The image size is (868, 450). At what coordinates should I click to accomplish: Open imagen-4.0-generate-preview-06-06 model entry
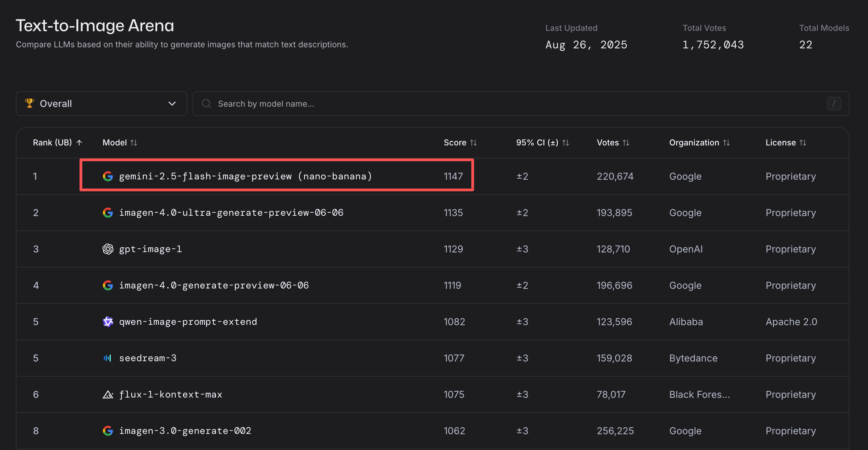[214, 285]
